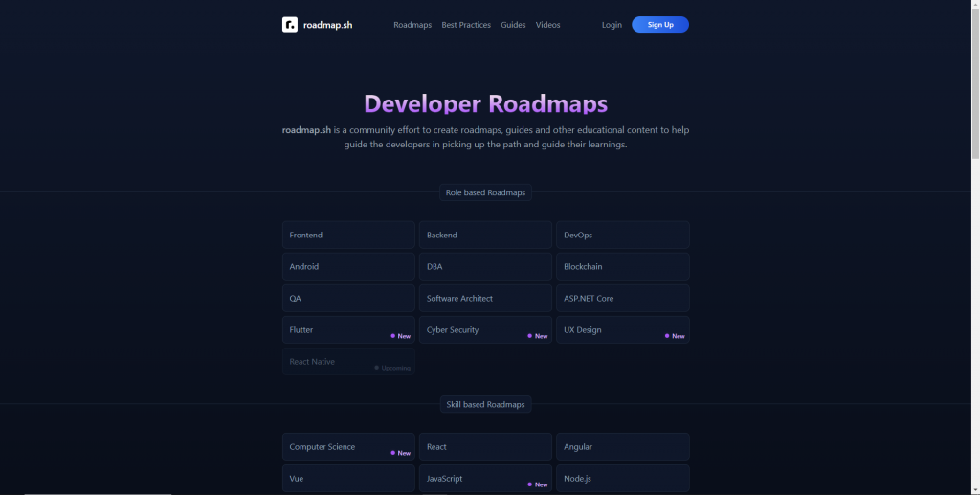The height and width of the screenshot is (495, 980).
Task: Open the roadmap.sh home text link
Action: pyautogui.click(x=327, y=25)
